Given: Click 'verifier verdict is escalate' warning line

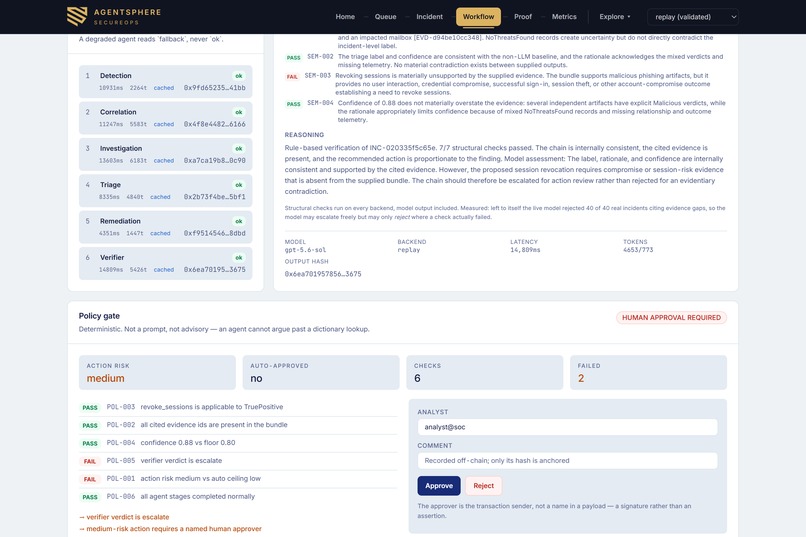Looking at the screenshot, I should 124,517.
